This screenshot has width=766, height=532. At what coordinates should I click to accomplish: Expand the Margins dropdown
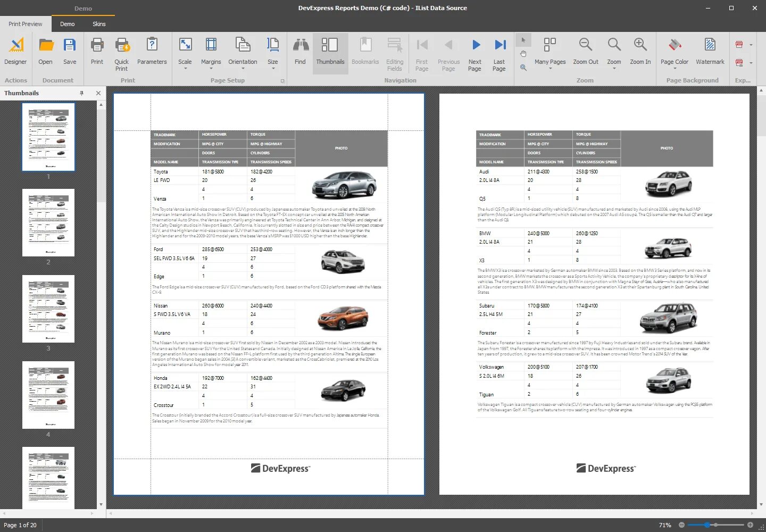pos(211,69)
